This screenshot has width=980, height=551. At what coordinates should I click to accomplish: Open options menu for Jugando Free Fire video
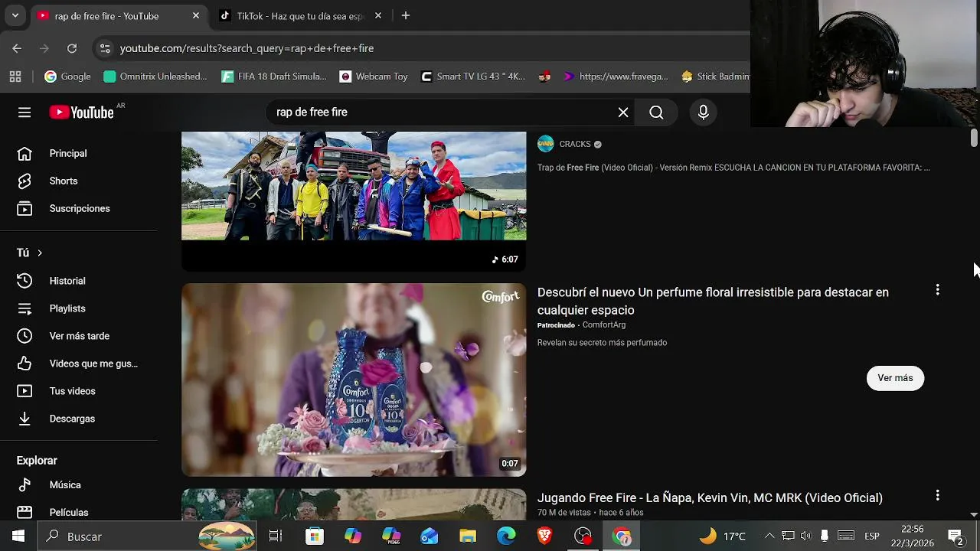click(937, 495)
